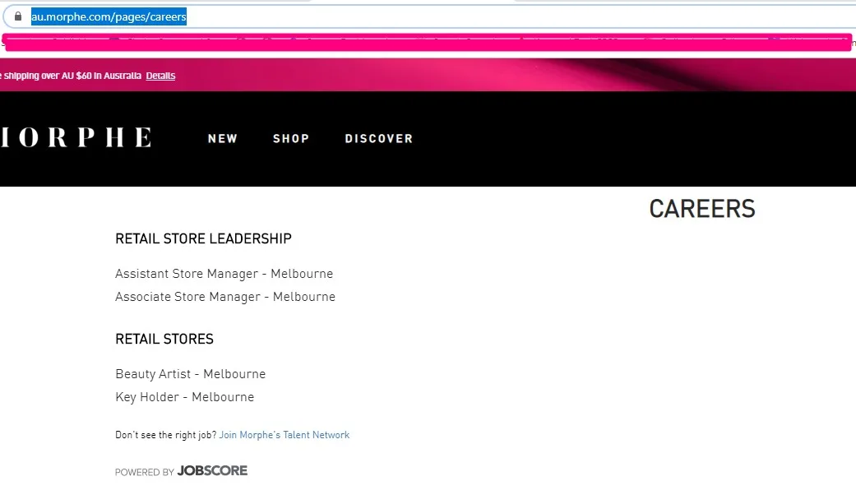856x504 pixels.
Task: Open the SHOP navigation menu
Action: 291,139
